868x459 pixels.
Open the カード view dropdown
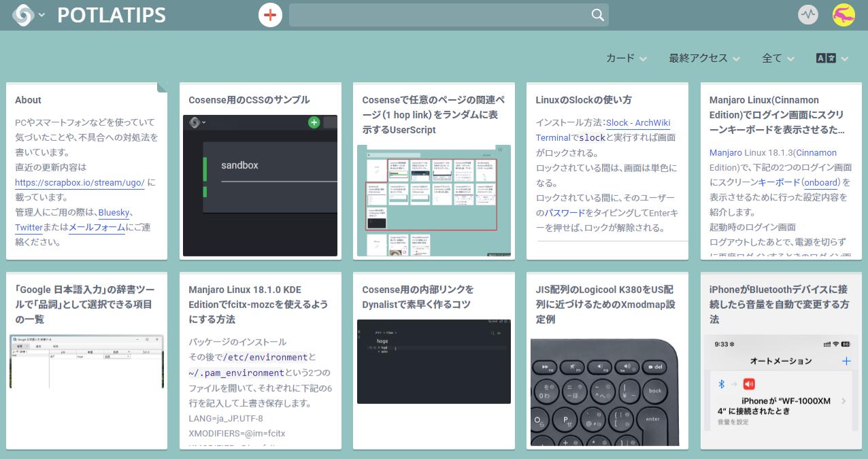pyautogui.click(x=627, y=58)
